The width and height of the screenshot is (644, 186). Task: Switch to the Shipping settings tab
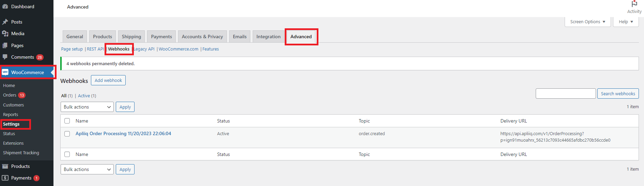tap(131, 37)
